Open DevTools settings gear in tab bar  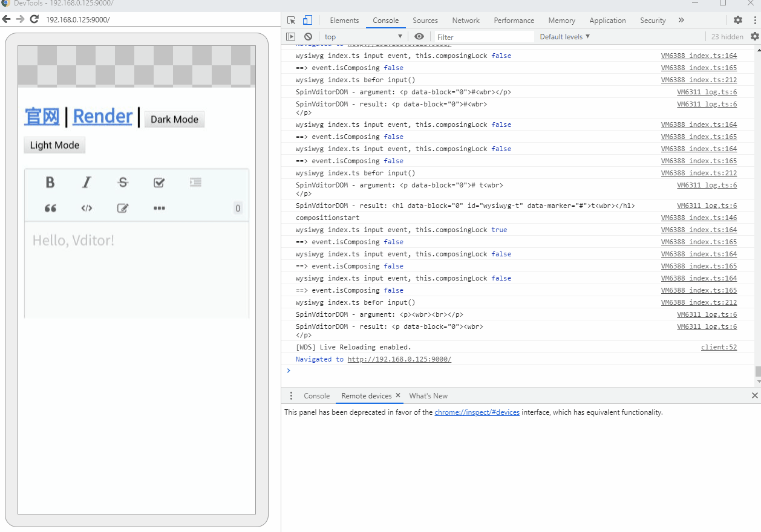tap(738, 20)
